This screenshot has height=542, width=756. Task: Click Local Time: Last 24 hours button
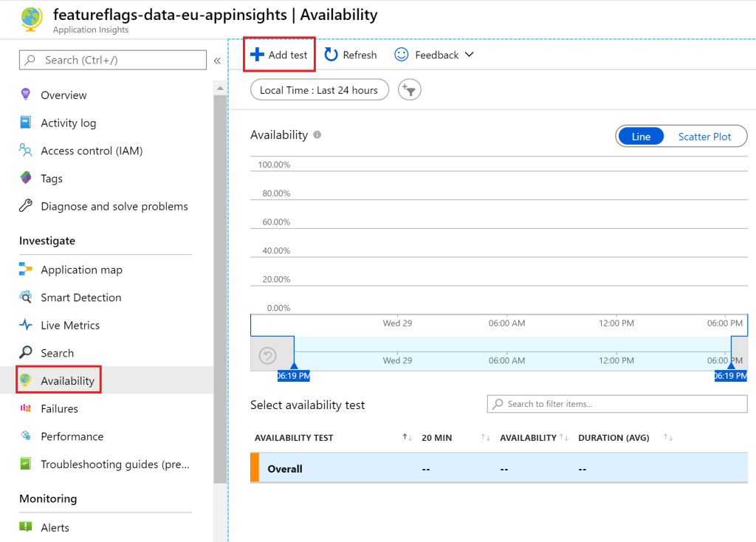click(x=319, y=90)
